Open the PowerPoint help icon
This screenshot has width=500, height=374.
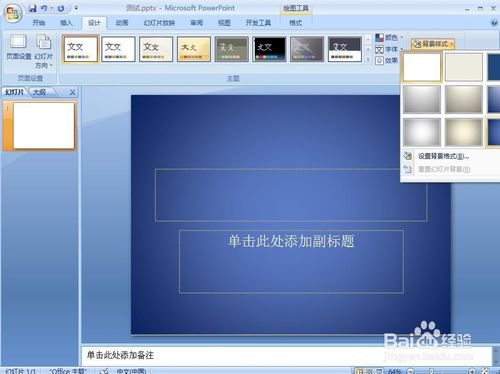click(494, 23)
